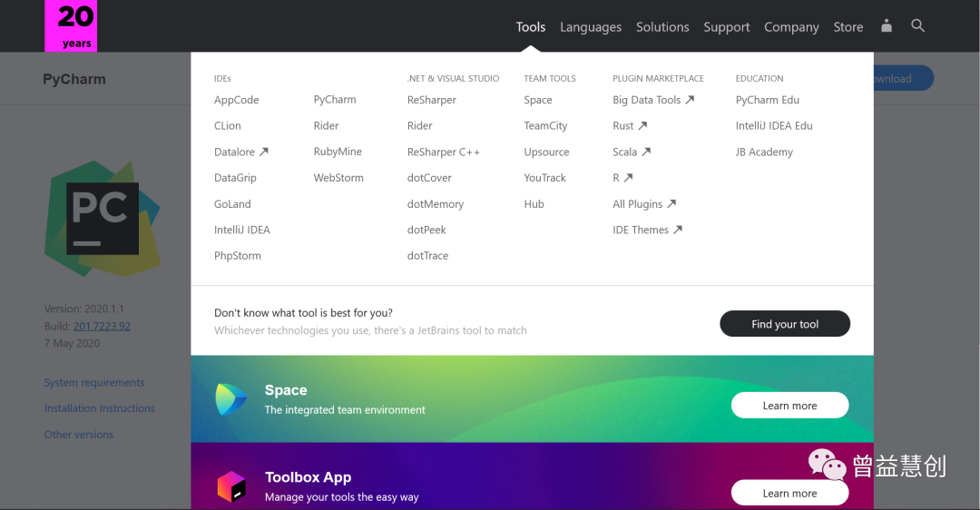
Task: Click Learn more on Space banner
Action: pos(790,406)
